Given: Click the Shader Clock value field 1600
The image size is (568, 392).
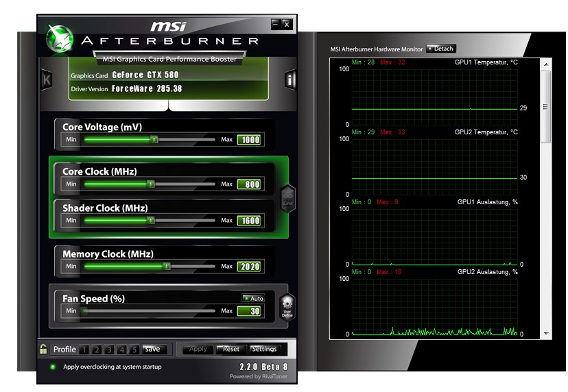Looking at the screenshot, I should point(249,221).
